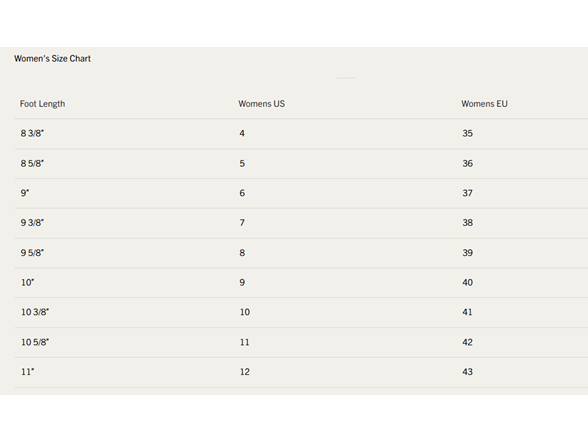This screenshot has height=441, width=588.
Task: Click the 10" foot length cell
Action: [x=27, y=282]
